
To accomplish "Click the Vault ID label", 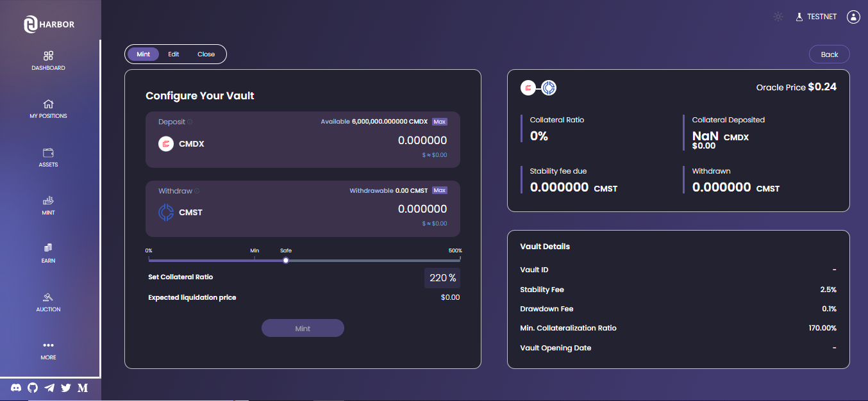I will 535,270.
